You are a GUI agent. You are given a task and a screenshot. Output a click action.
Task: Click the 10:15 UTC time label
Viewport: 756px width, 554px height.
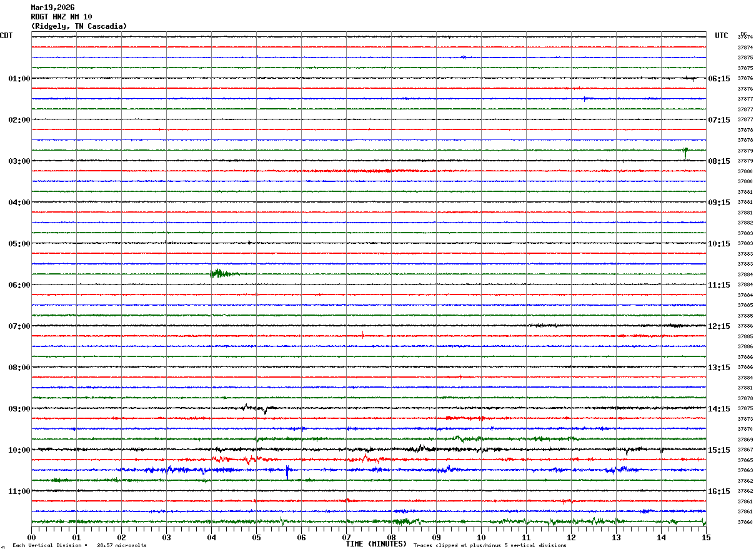point(719,244)
